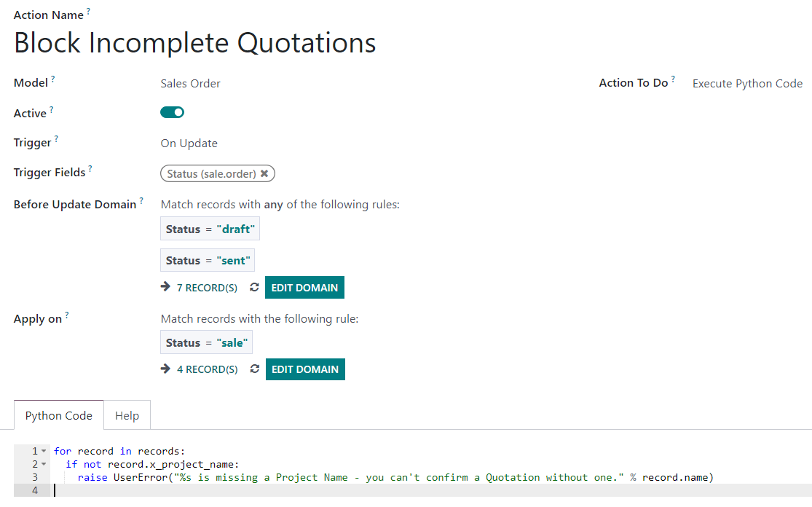
Task: Open Action To Do dropdown Execute Python Code
Action: (746, 84)
